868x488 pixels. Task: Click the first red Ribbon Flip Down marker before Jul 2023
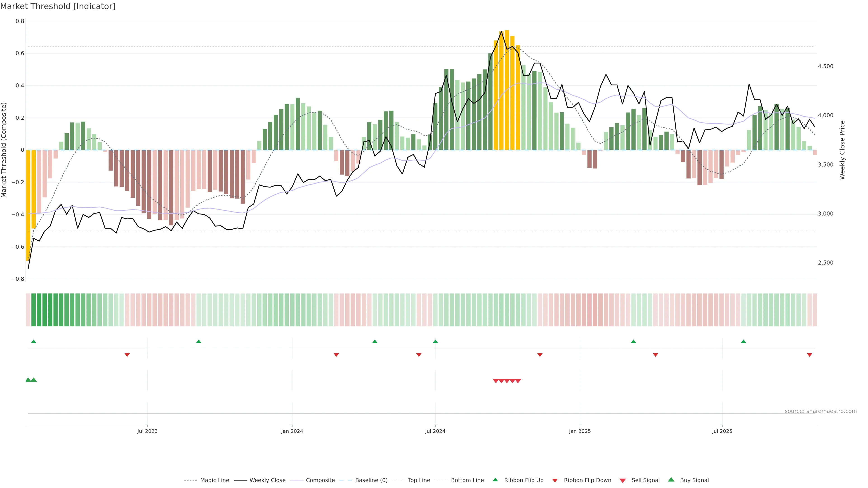[127, 355]
